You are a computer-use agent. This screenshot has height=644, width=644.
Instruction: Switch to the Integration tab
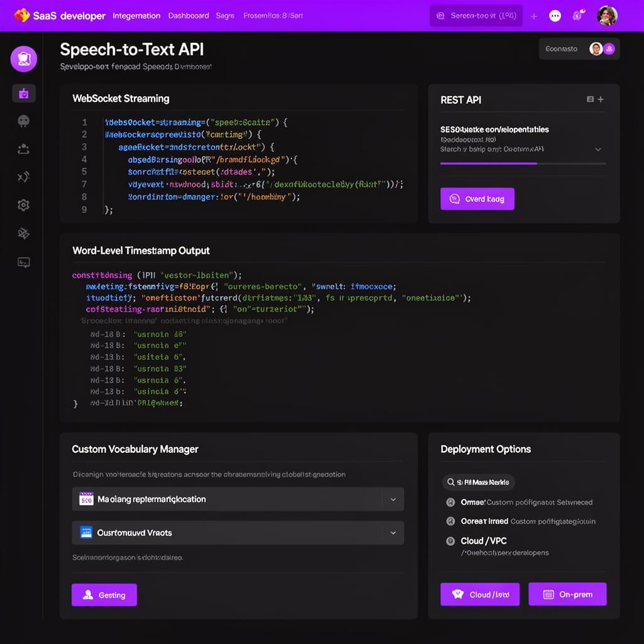136,16
